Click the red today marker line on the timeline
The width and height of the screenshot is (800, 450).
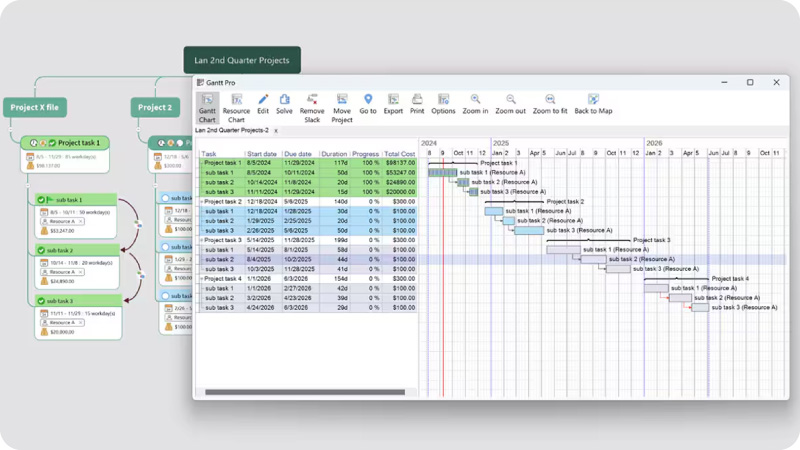(x=443, y=276)
